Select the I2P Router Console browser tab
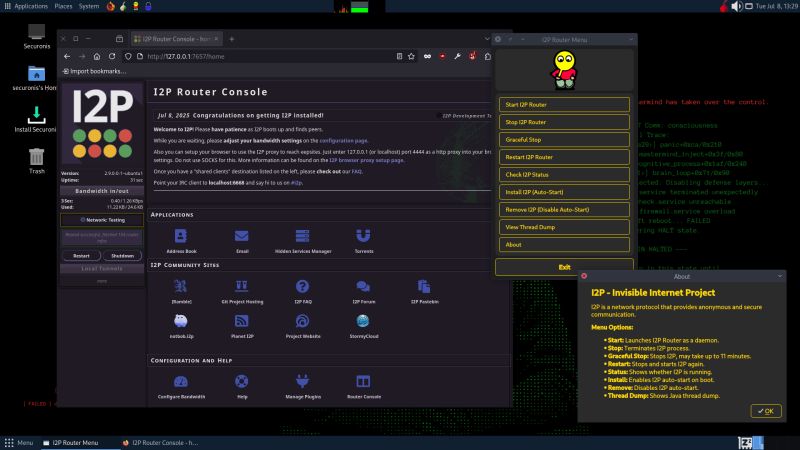Image resolution: width=800 pixels, height=450 pixels. click(176, 39)
